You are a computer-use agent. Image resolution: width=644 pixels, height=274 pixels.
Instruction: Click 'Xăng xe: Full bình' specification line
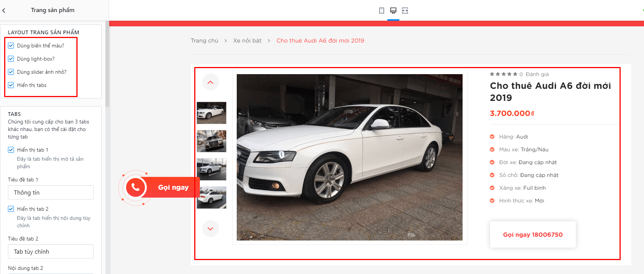click(x=522, y=188)
